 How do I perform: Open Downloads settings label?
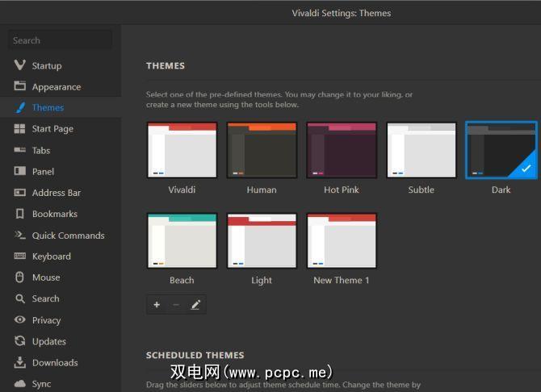(x=55, y=363)
